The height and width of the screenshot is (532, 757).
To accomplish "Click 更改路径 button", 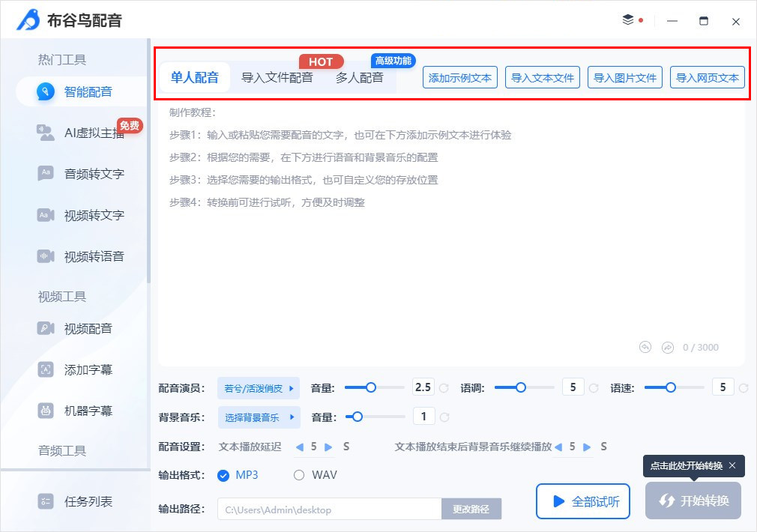I will pos(471,509).
